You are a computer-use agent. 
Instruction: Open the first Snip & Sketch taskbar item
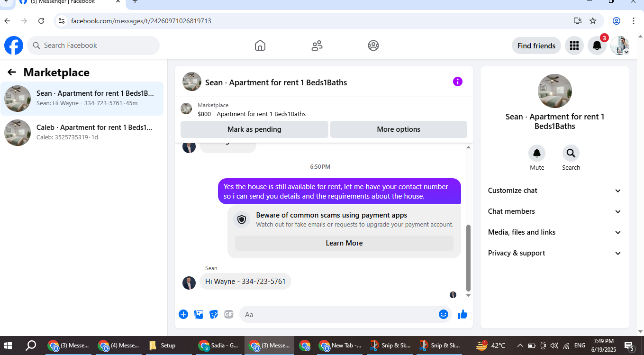click(x=391, y=346)
